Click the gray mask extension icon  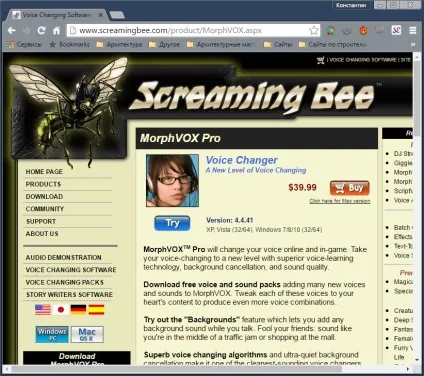click(347, 31)
